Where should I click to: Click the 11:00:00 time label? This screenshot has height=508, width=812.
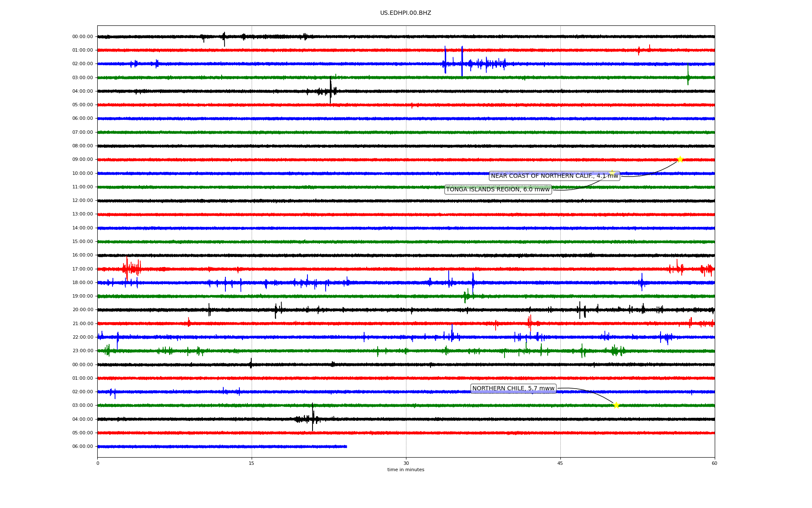tap(82, 187)
